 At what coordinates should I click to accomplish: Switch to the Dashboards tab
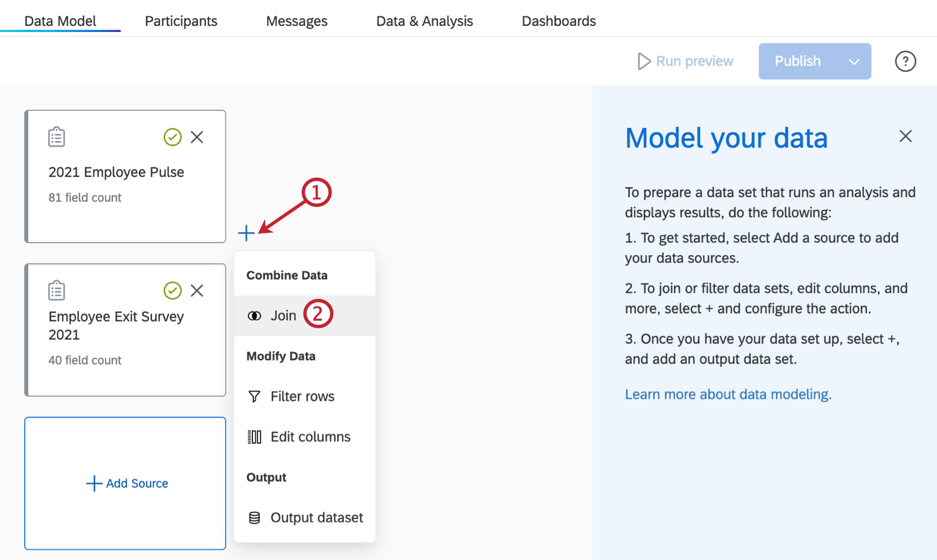558,20
